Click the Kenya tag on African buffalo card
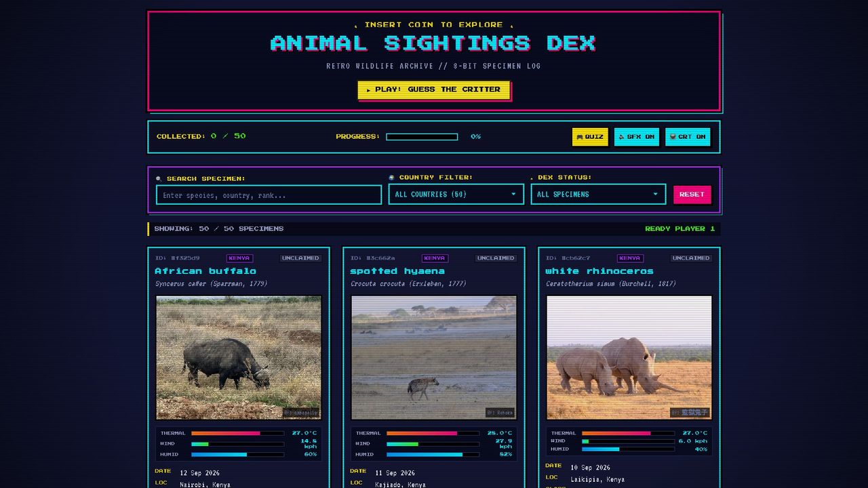Image resolution: width=868 pixels, height=488 pixels. [x=239, y=258]
